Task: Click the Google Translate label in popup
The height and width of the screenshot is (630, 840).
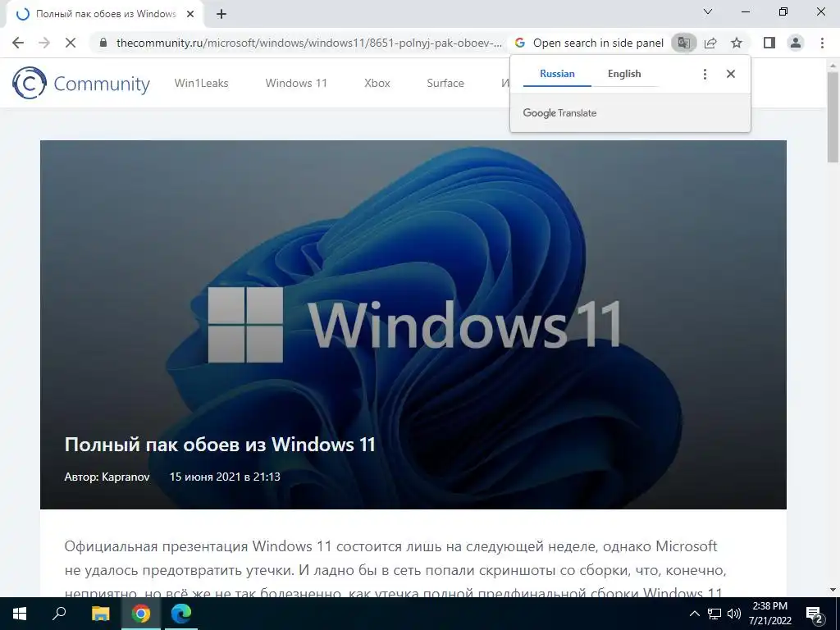Action: tap(559, 113)
